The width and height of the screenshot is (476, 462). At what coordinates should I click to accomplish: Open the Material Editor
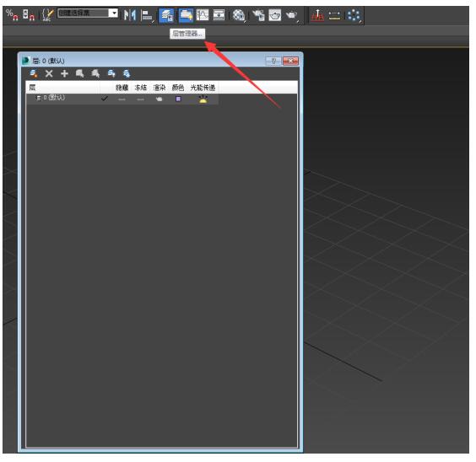(x=239, y=15)
